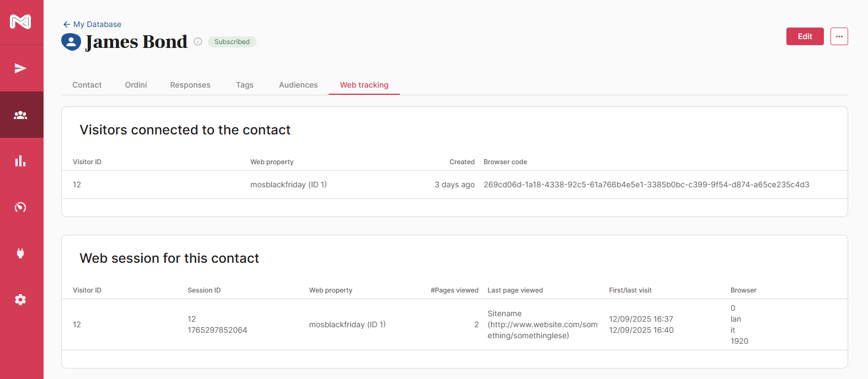
Task: Click the contact avatar icon
Action: click(x=71, y=42)
